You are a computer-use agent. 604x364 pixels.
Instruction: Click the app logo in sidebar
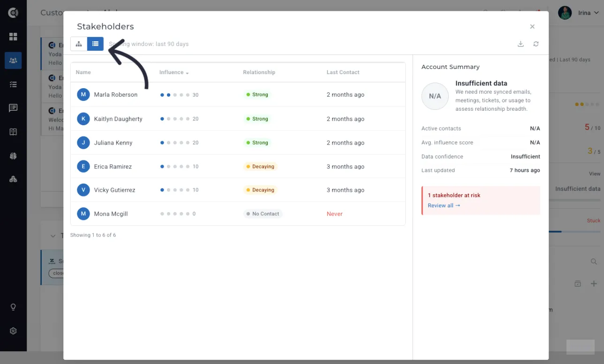(x=13, y=13)
